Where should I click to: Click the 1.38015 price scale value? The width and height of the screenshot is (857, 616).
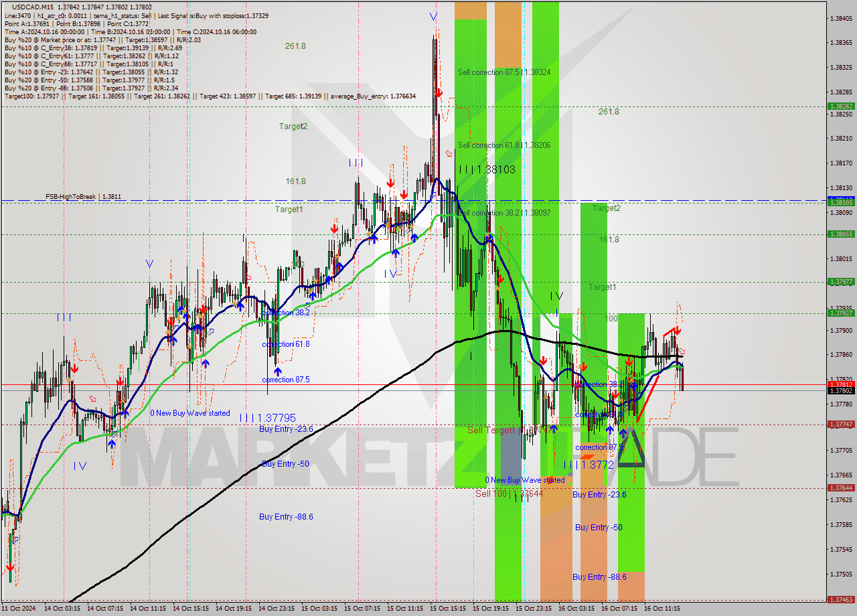842,258
